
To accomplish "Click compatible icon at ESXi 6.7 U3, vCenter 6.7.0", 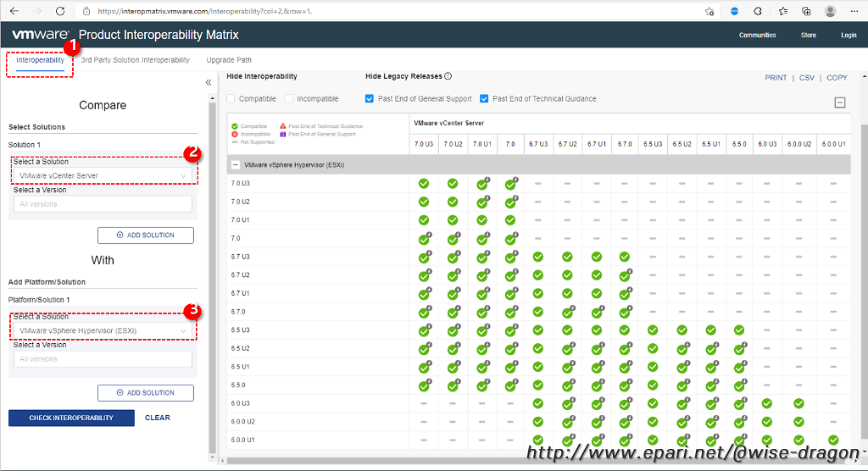I will 625,257.
